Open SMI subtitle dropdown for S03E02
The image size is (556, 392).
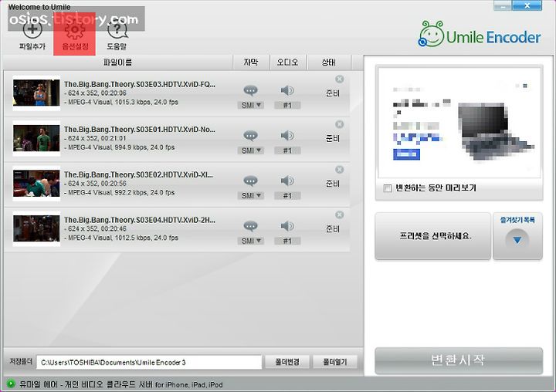(x=251, y=196)
